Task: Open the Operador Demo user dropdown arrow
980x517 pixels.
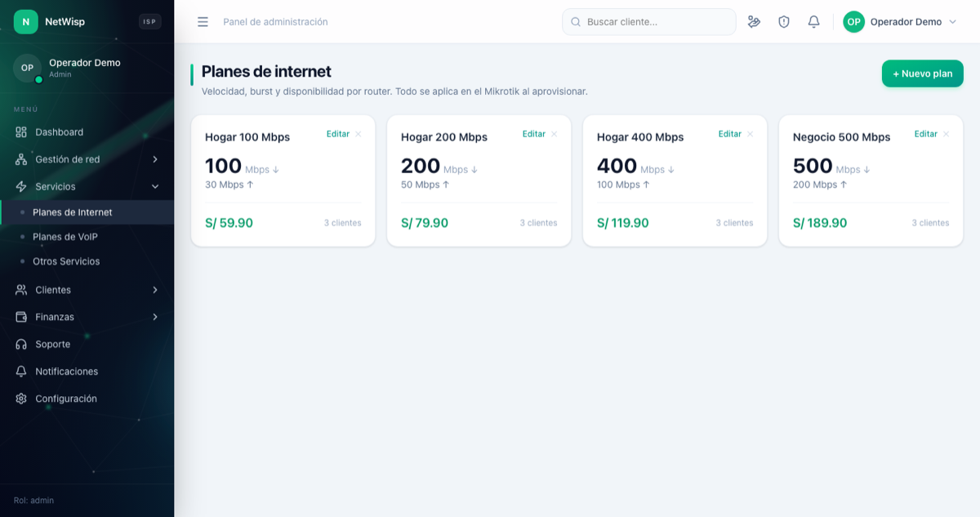Action: [x=952, y=22]
